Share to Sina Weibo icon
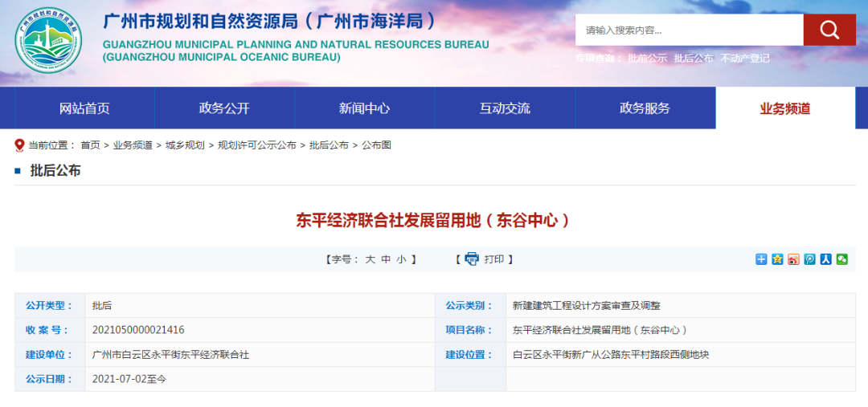The width and height of the screenshot is (868, 407). click(x=794, y=258)
